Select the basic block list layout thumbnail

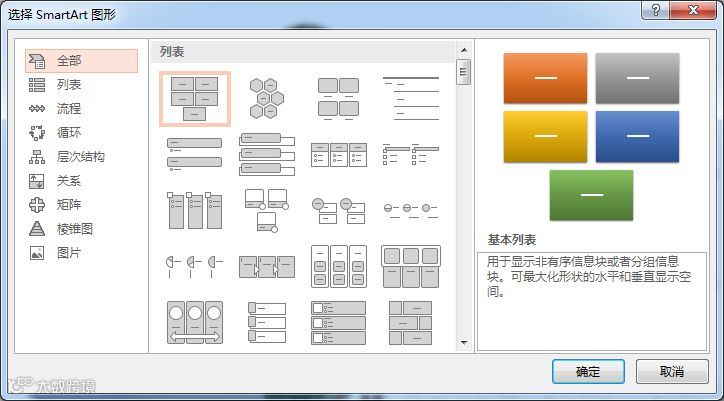194,99
